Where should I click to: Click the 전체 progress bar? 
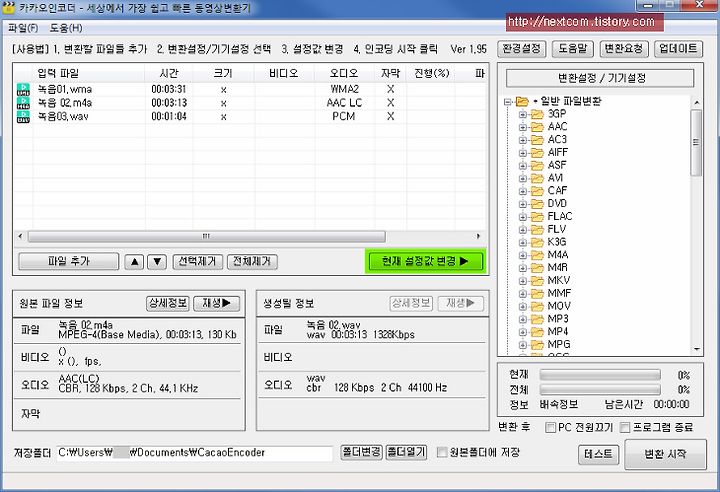click(600, 390)
